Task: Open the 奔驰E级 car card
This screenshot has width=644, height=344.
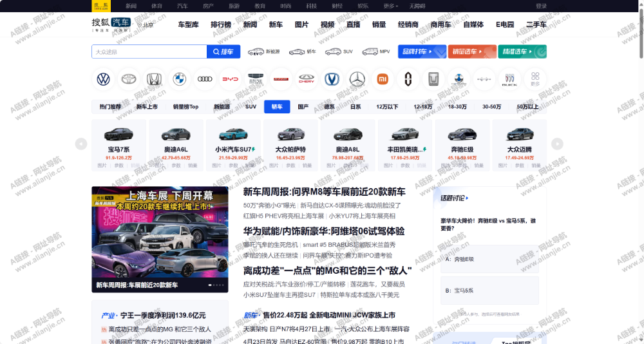Action: point(462,145)
